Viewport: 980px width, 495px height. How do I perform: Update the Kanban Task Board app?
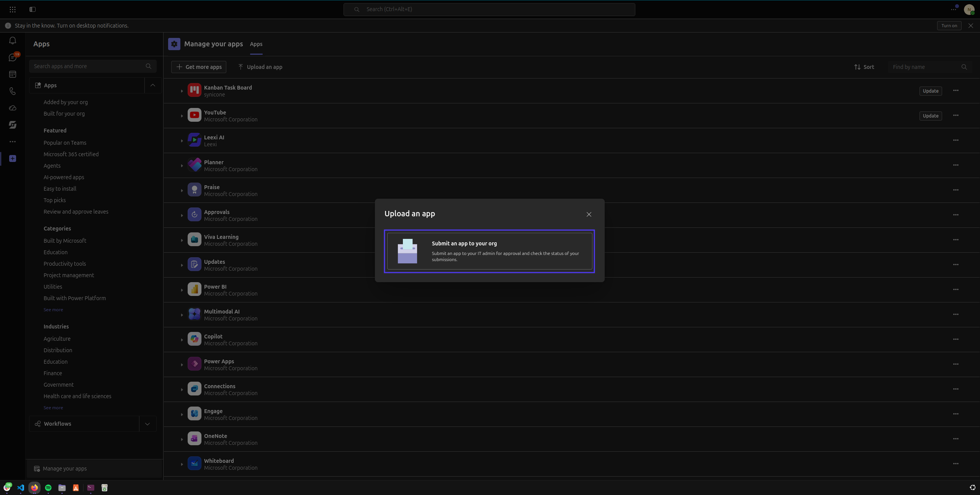pyautogui.click(x=930, y=91)
